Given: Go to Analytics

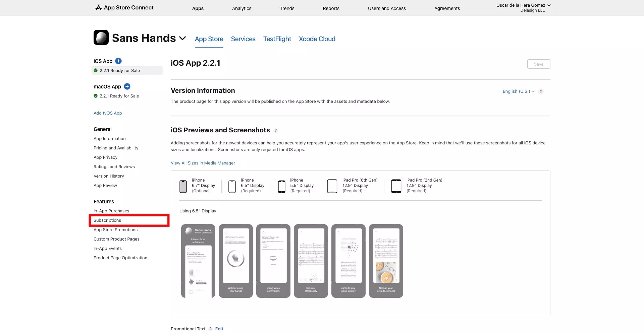Looking at the screenshot, I should point(241,8).
